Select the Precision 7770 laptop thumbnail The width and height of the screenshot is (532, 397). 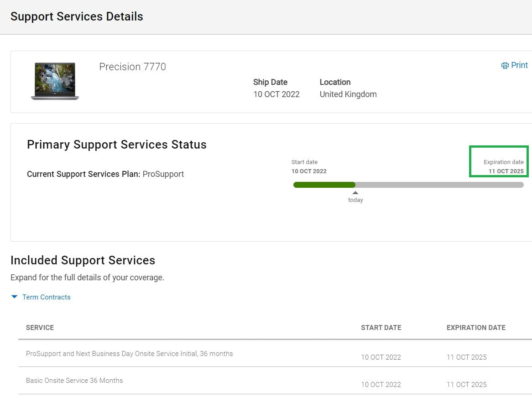pos(55,81)
